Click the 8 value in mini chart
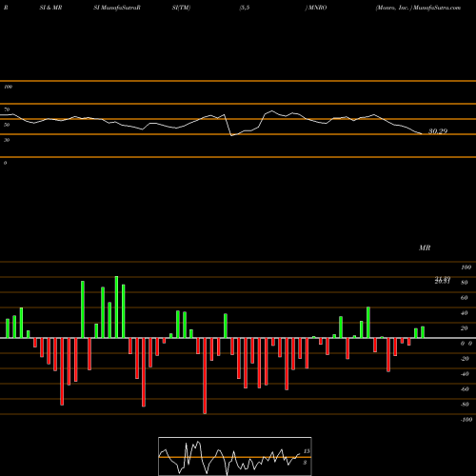The width and height of the screenshot is (476, 476). (x=305, y=463)
